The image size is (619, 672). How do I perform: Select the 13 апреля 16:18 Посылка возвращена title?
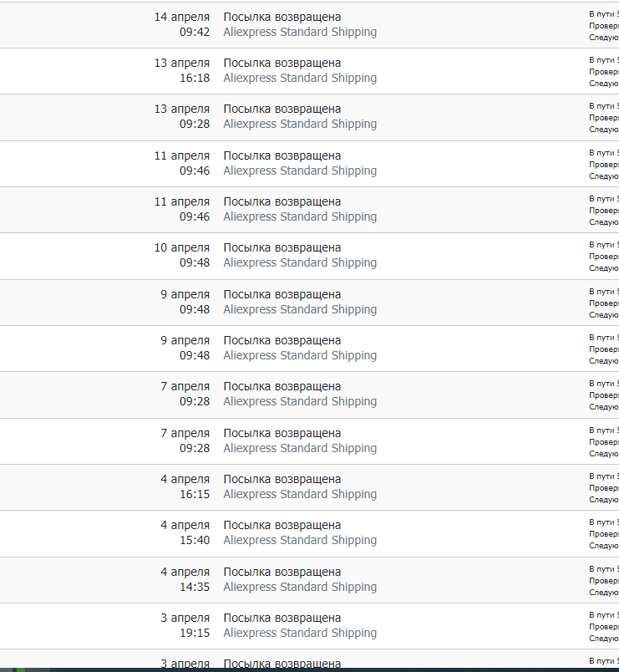pyautogui.click(x=282, y=63)
